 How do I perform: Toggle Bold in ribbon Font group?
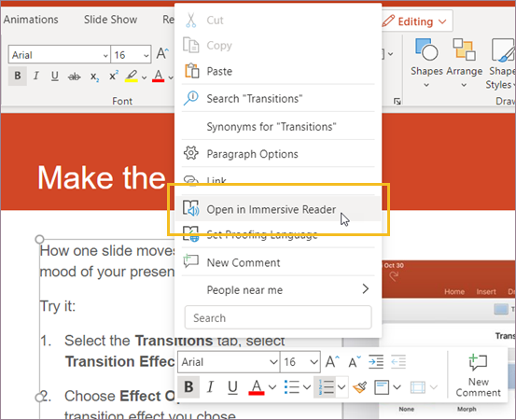(x=18, y=76)
